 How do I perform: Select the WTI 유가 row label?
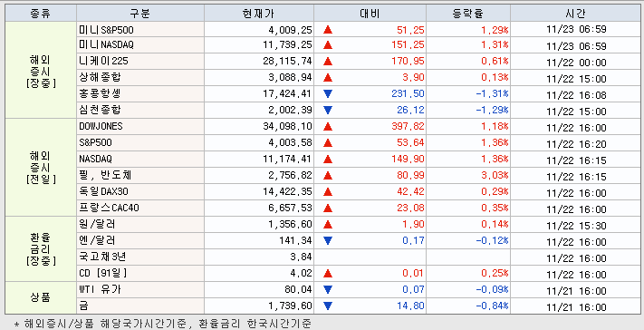[100, 289]
